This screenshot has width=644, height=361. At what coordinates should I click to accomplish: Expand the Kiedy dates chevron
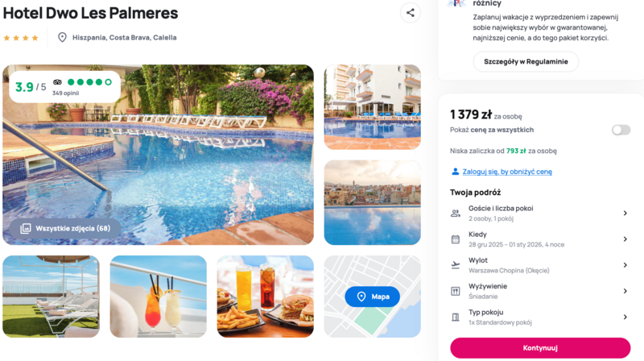[625, 239]
